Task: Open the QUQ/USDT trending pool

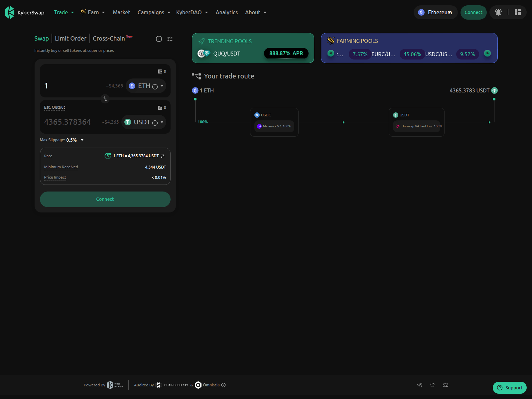Action: [227, 54]
